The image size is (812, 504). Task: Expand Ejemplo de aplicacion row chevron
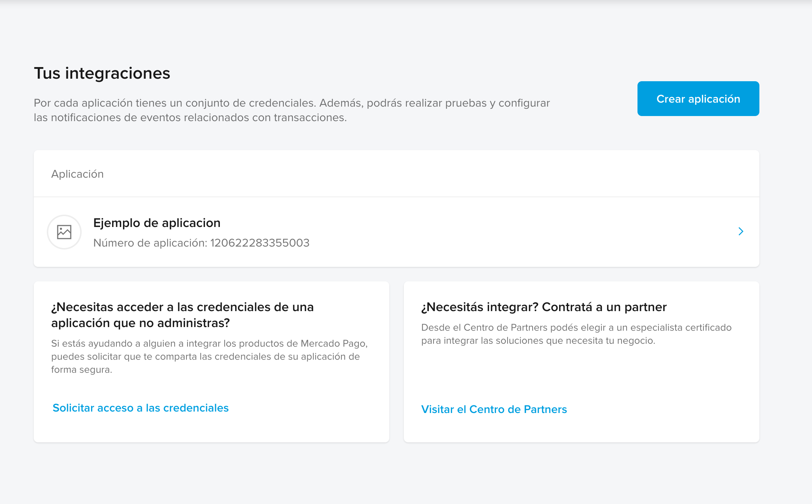tap(741, 231)
